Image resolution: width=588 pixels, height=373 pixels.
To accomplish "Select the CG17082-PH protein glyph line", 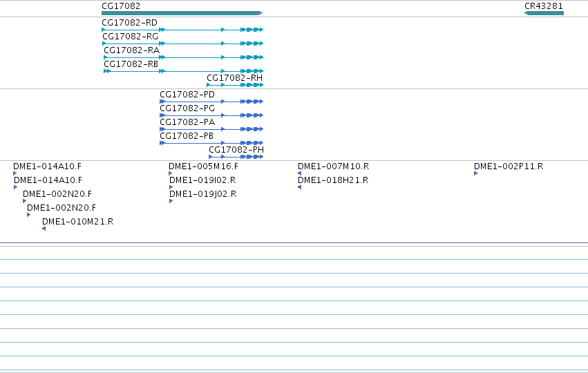I will 236,157.
